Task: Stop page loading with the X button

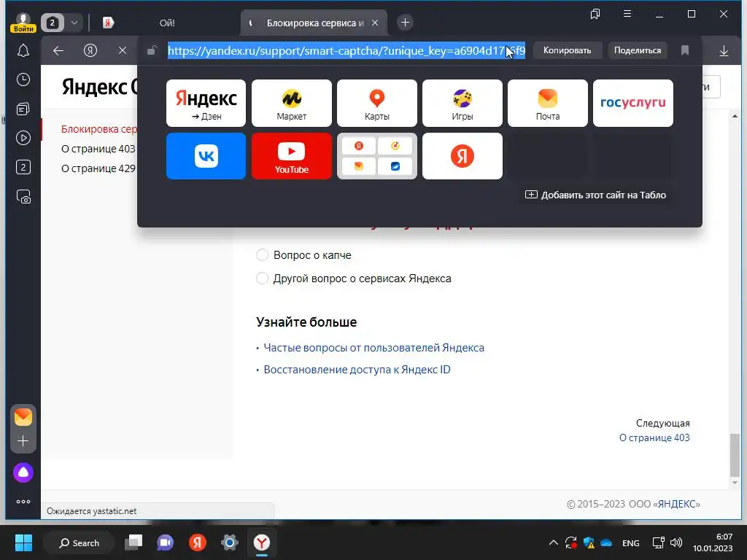Action: click(123, 50)
